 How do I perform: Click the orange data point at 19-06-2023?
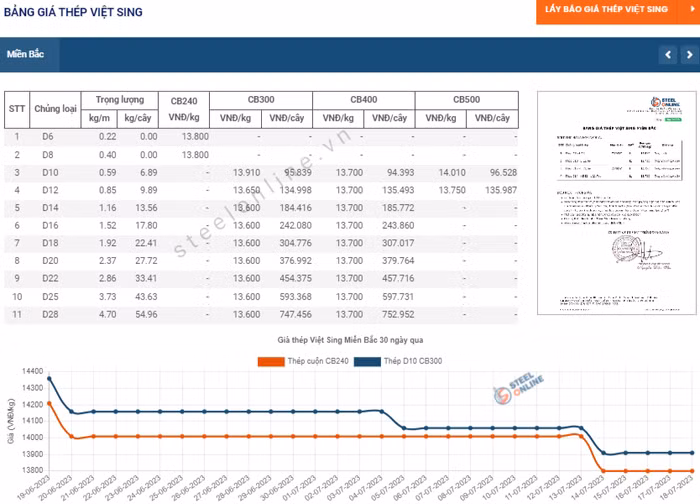pyautogui.click(x=49, y=404)
